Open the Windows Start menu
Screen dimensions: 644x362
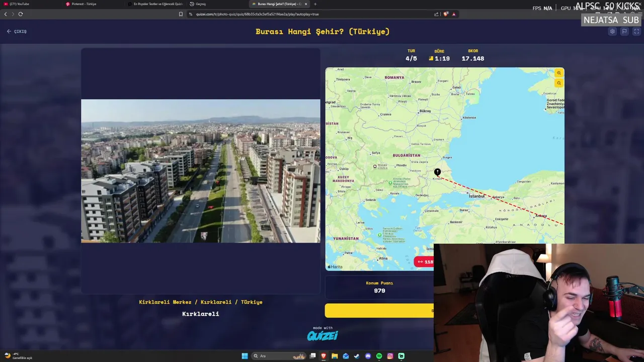point(245,356)
